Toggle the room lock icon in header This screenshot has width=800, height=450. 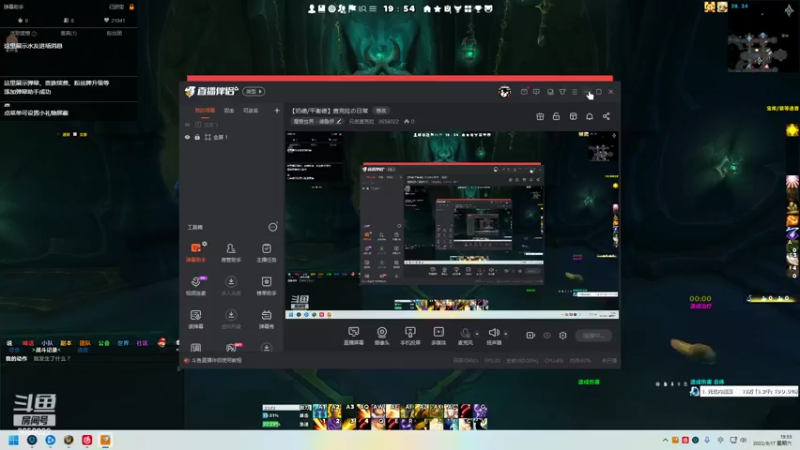point(556,116)
